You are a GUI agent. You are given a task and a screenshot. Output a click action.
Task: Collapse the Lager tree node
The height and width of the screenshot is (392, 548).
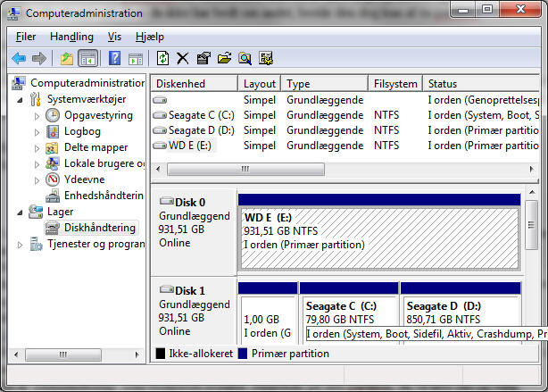(x=21, y=213)
